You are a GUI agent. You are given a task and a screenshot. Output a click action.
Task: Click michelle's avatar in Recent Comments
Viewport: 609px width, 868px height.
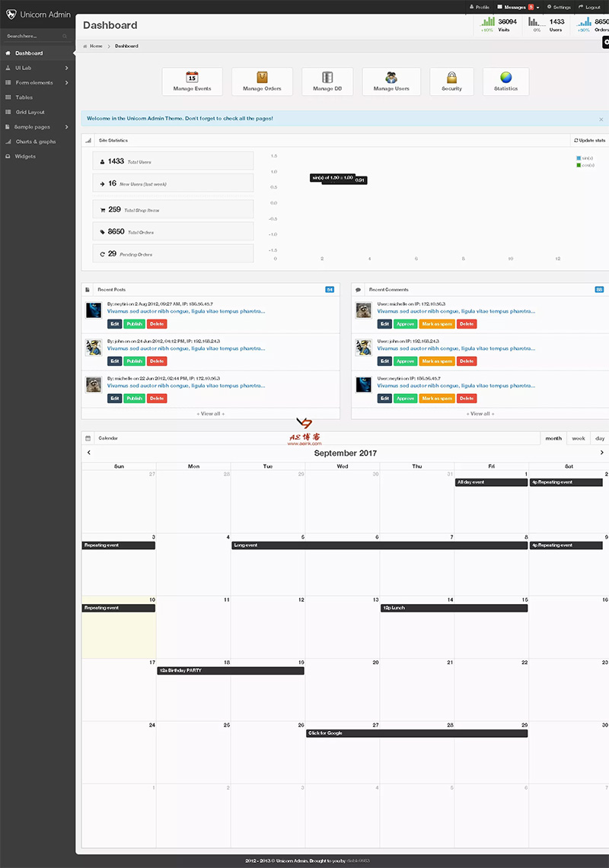coord(364,310)
